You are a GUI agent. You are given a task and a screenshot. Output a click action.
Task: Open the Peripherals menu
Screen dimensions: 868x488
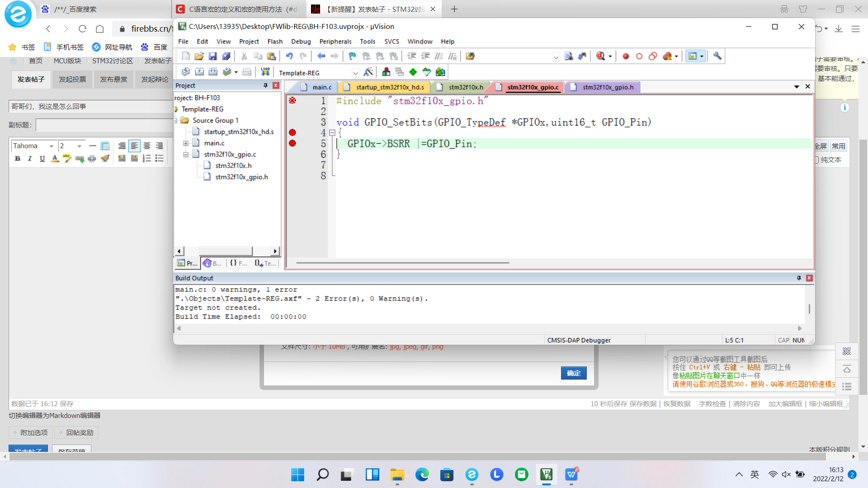point(335,41)
